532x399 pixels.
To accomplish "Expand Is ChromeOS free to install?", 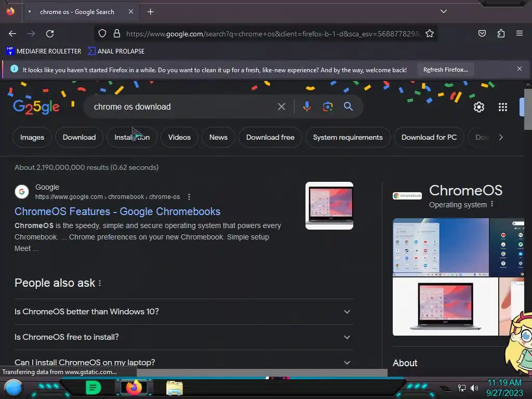I will coord(183,337).
